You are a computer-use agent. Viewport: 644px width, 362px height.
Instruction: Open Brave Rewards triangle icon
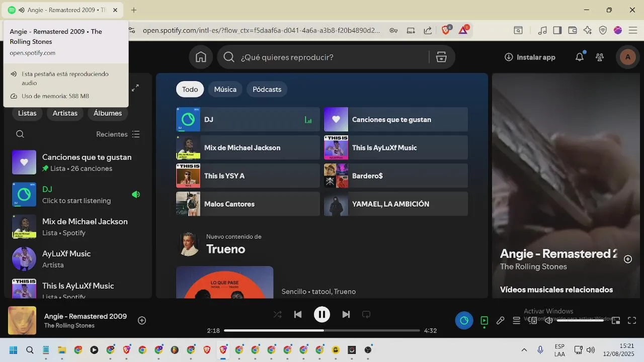point(463,30)
